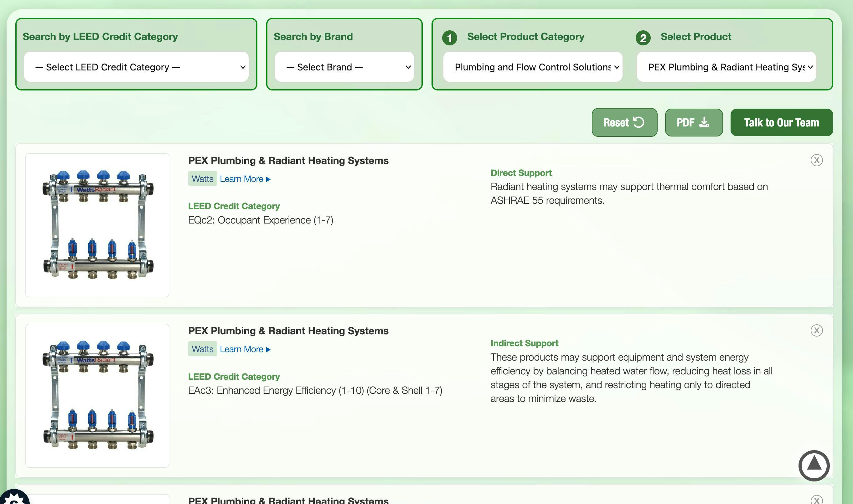The width and height of the screenshot is (853, 504).
Task: Click Talk to Our Team button
Action: click(782, 123)
